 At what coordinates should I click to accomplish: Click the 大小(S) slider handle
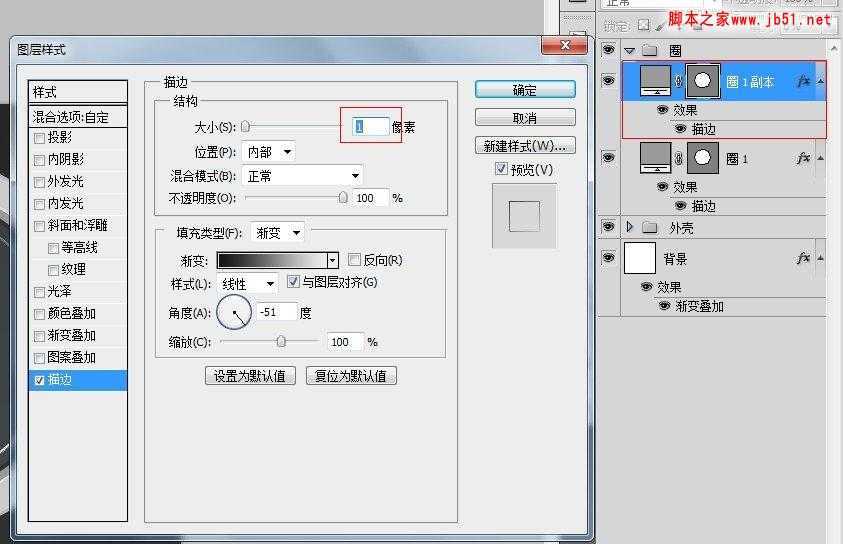[245, 127]
